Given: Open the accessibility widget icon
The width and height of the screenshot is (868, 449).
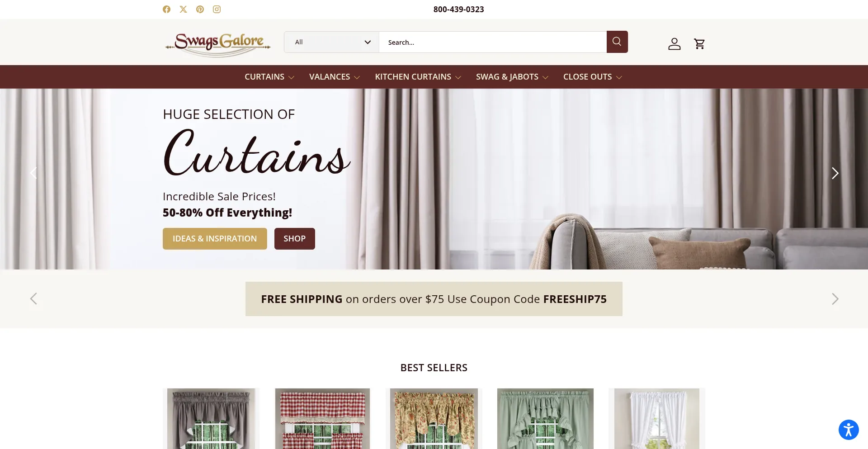Looking at the screenshot, I should 849,429.
